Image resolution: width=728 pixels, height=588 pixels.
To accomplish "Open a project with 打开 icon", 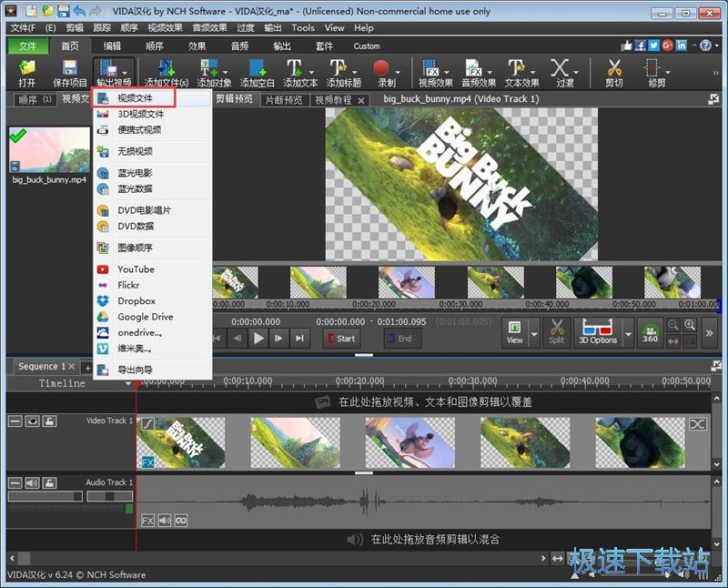I will pyautogui.click(x=26, y=74).
